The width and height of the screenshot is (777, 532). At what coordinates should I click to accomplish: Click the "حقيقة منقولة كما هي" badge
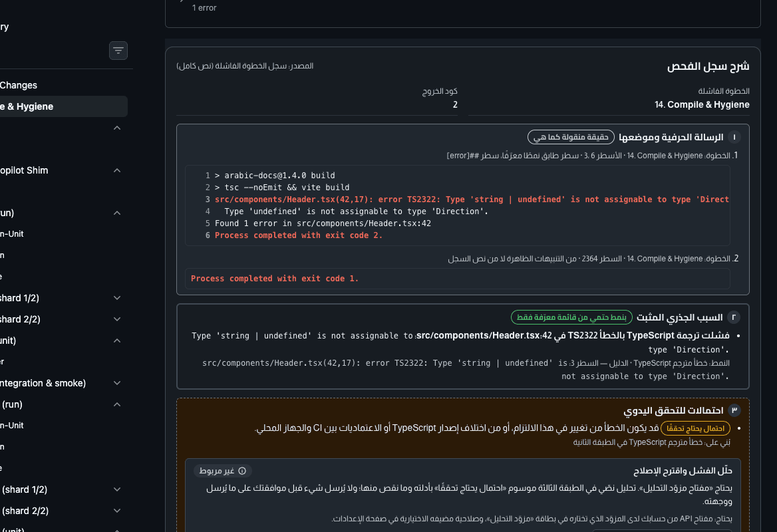click(x=571, y=137)
